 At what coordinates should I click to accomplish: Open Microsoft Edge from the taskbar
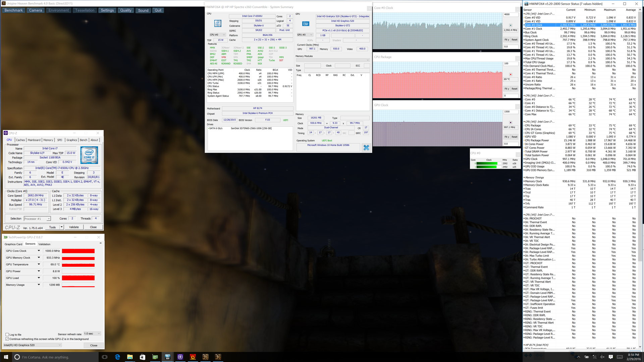[x=117, y=357]
